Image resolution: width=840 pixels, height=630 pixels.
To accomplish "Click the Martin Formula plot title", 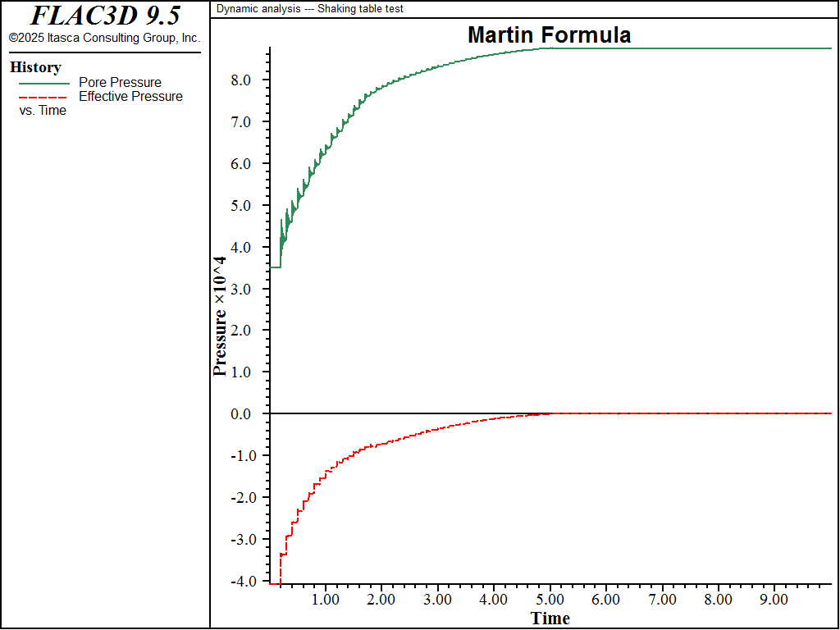I will click(549, 34).
